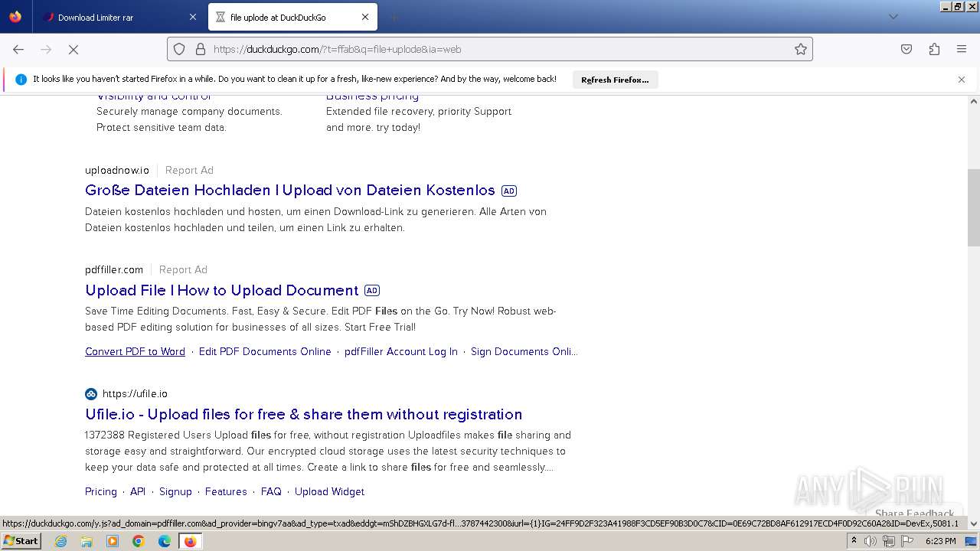Open the Ufile.io FAQ sitelink
This screenshot has width=980, height=551.
271,491
